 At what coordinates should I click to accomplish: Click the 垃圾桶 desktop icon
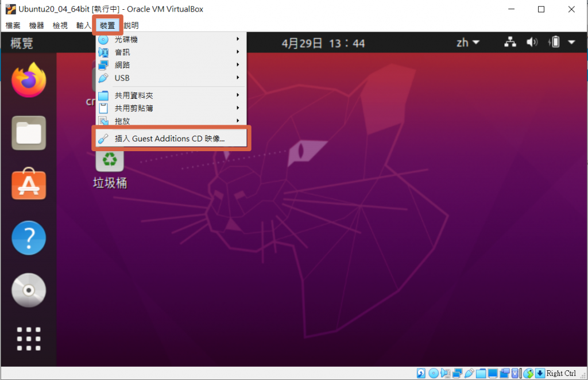110,169
